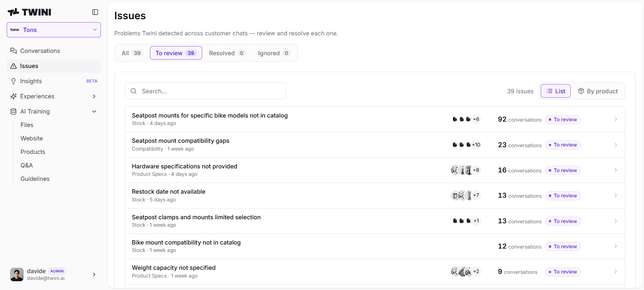Focus the issues Search field
The width and height of the screenshot is (644, 290).
point(205,91)
